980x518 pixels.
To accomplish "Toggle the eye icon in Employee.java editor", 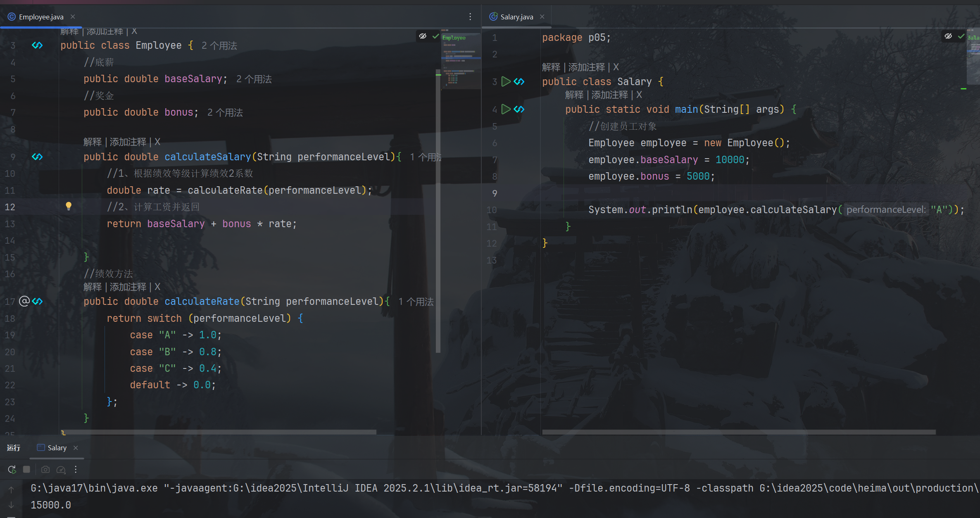I will coord(423,36).
